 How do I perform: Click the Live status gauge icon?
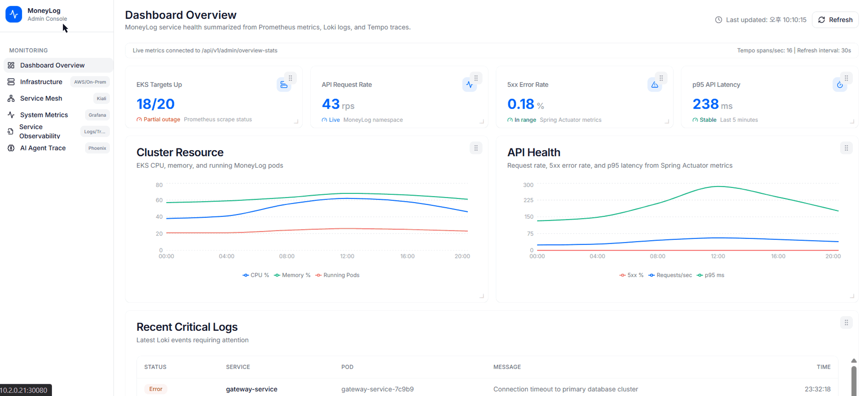(324, 120)
